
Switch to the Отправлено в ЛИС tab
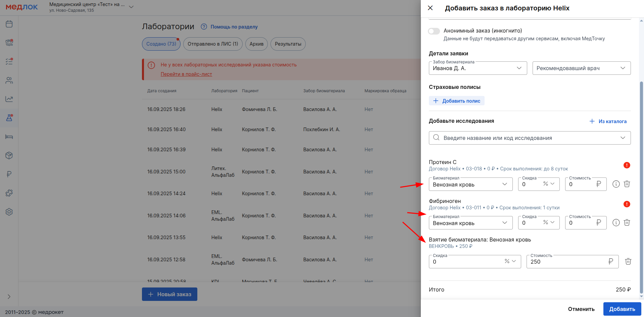(212, 44)
